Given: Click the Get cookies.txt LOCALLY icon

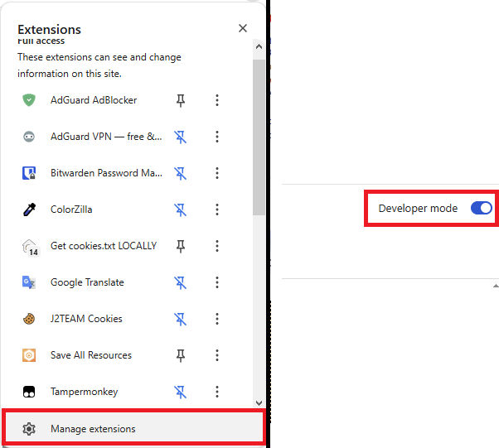Looking at the screenshot, I should point(31,248).
